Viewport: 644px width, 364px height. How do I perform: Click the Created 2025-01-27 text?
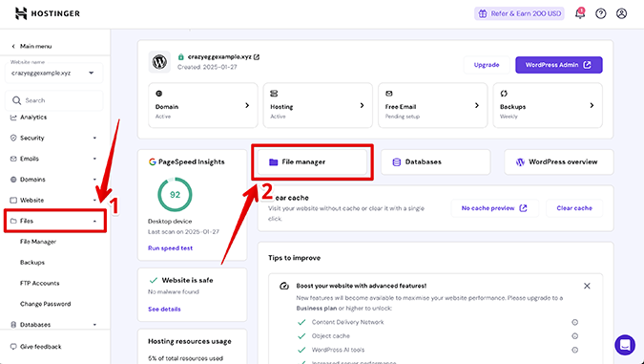pos(207,67)
